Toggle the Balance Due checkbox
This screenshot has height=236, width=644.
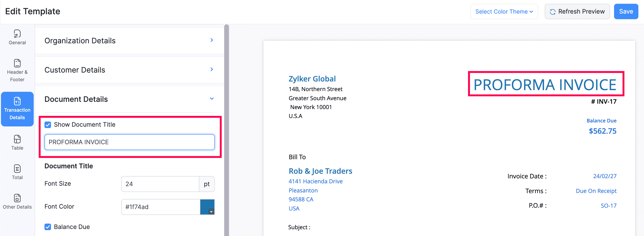tap(48, 227)
